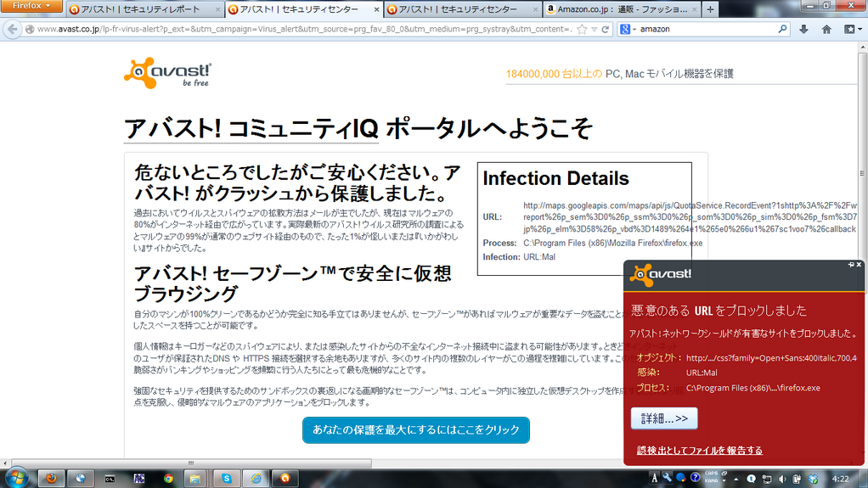Screen dimensions: 868x488
Task: Click 悪意のある URL をブロックしました text
Action: point(719,311)
